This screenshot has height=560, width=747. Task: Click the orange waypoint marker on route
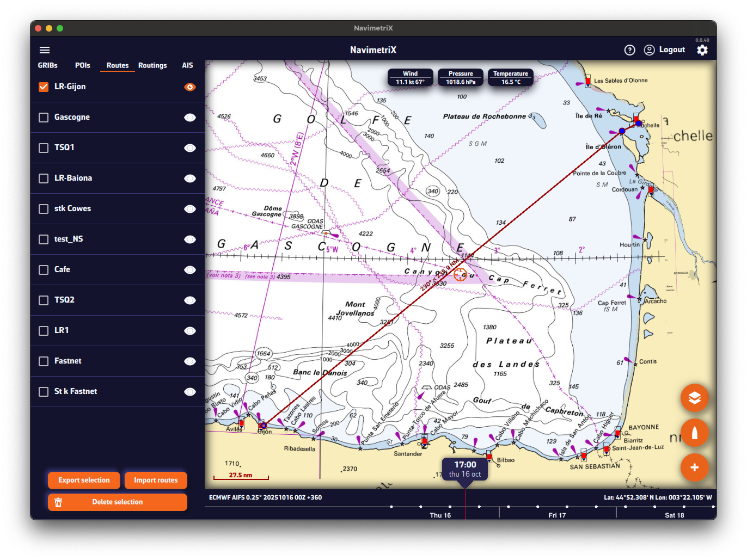[x=460, y=274]
